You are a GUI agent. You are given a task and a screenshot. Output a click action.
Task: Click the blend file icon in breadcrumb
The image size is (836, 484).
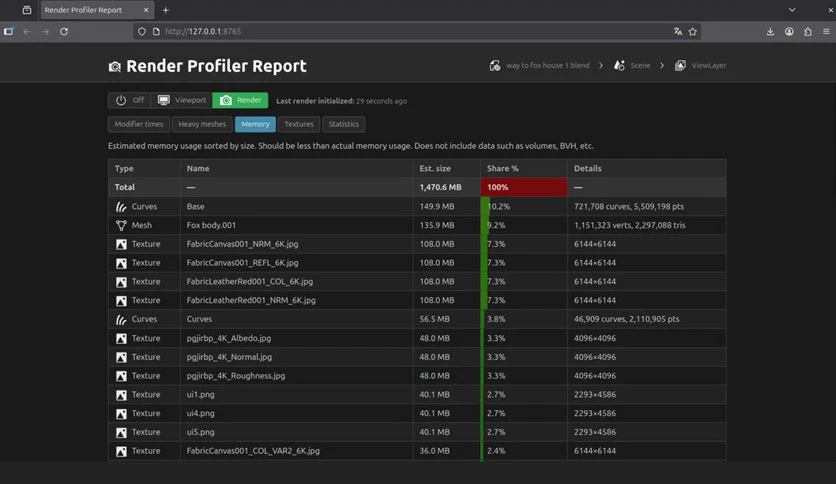click(x=495, y=66)
